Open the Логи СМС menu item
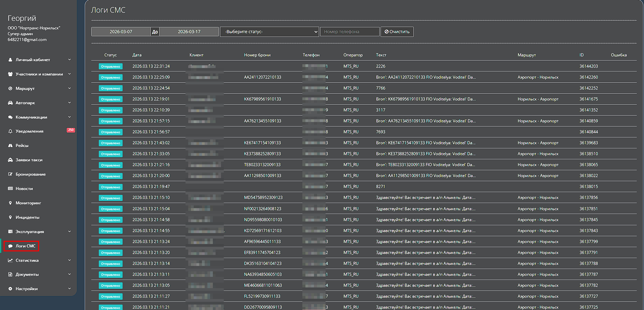 (25, 246)
